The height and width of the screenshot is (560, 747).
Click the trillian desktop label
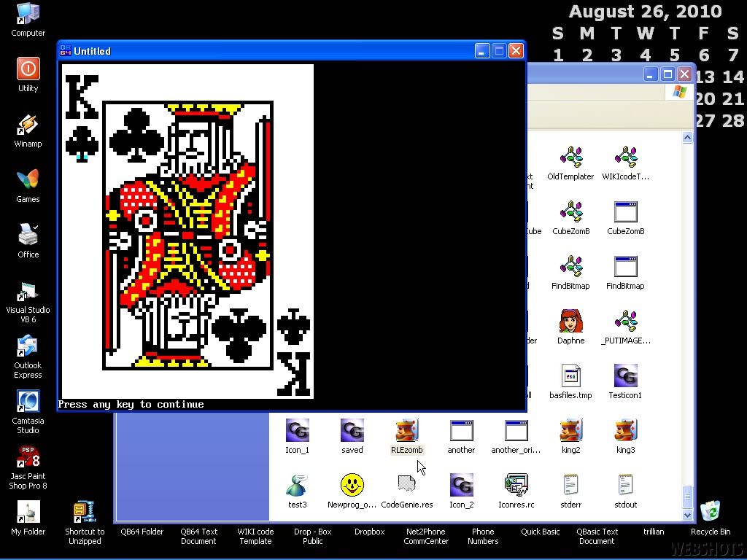click(654, 532)
